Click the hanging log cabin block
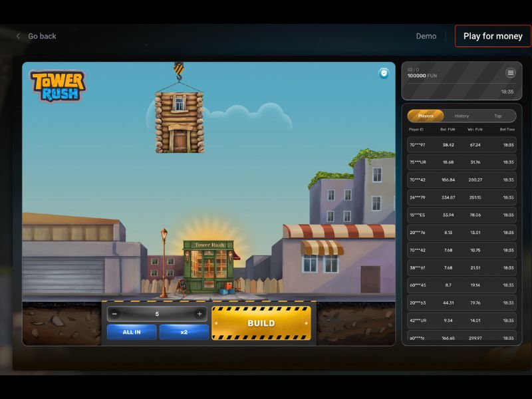 [179, 122]
